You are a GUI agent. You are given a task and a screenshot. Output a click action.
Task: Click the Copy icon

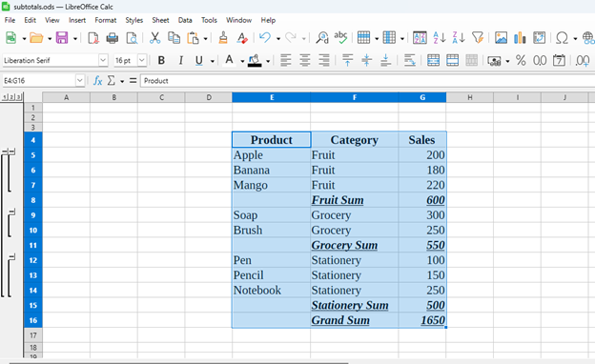pyautogui.click(x=174, y=38)
